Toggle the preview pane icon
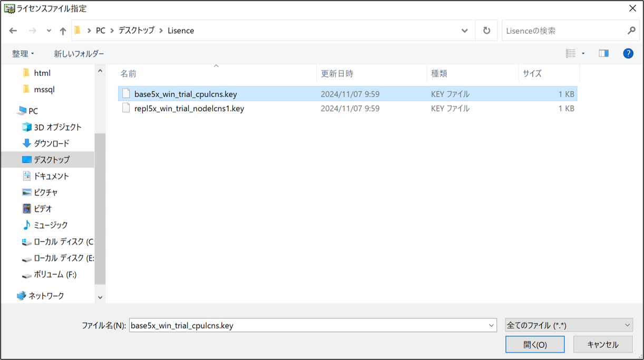 coord(603,53)
